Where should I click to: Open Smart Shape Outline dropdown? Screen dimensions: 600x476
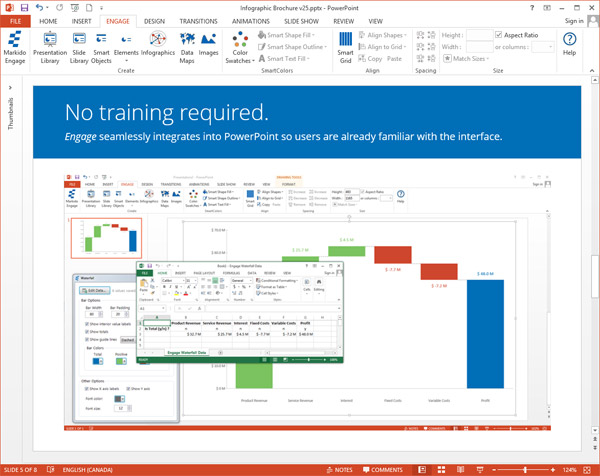coord(293,47)
